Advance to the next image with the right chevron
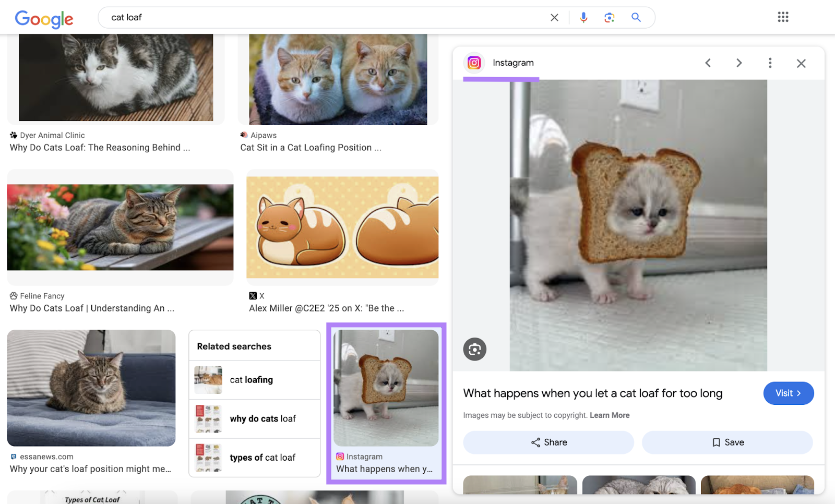835x504 pixels. click(x=739, y=63)
